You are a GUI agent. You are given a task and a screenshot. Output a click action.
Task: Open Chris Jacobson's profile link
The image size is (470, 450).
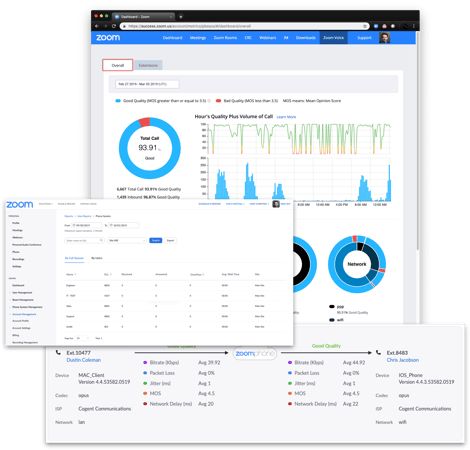(x=403, y=360)
